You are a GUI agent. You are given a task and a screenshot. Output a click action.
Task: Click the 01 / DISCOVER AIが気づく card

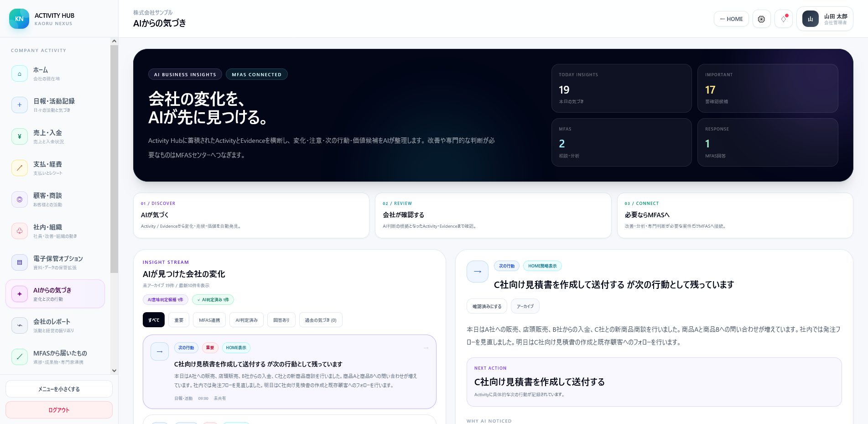tap(251, 215)
